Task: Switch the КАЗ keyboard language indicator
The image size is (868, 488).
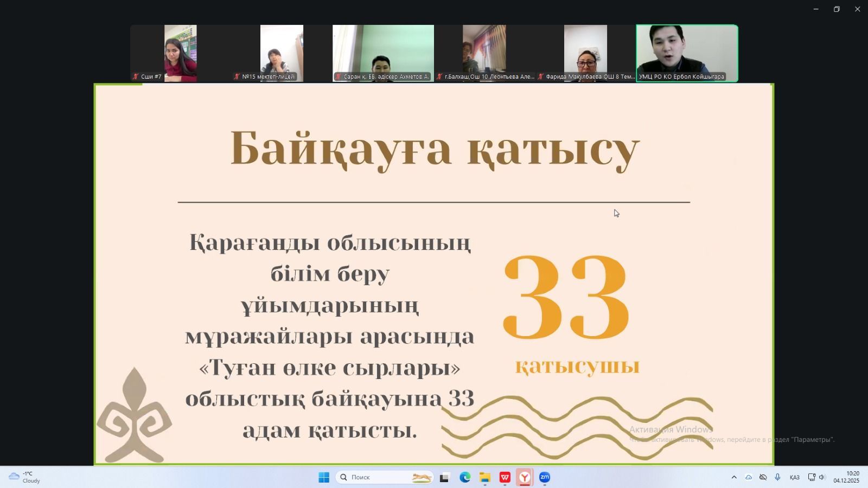Action: 794,477
